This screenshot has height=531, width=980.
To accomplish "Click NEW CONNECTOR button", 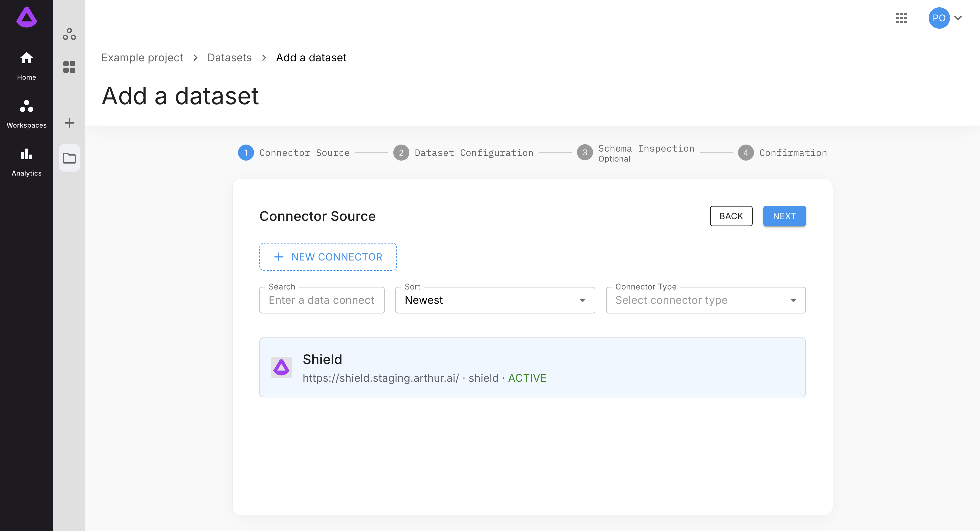I will coord(328,257).
